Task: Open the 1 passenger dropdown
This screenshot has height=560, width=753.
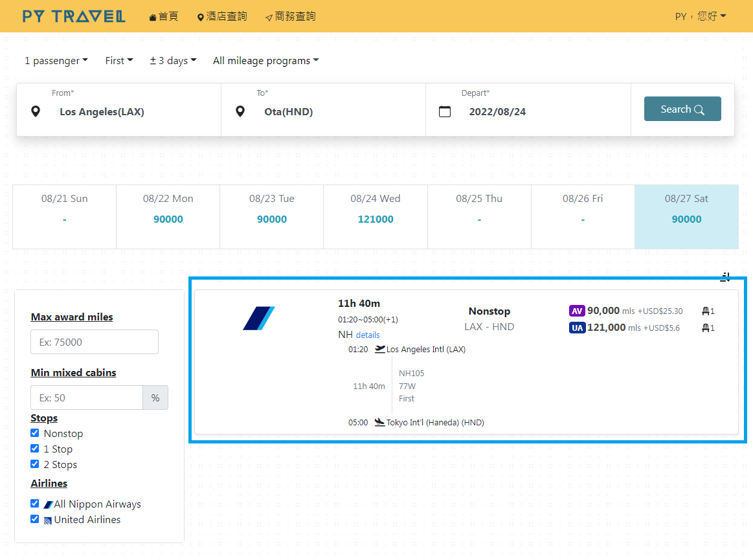Action: 56,60
